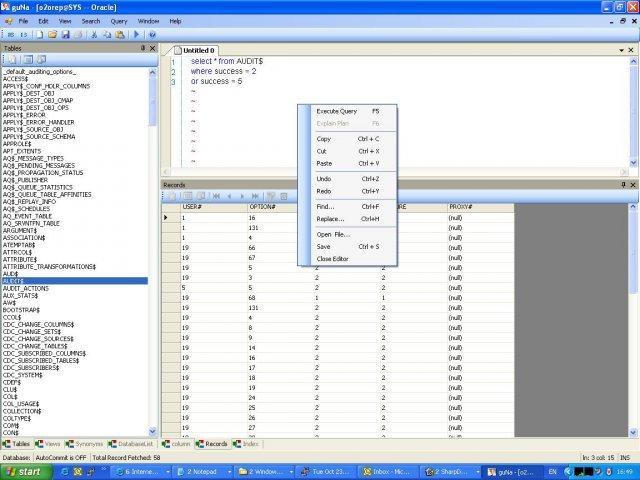Open the Help menu

[x=175, y=21]
